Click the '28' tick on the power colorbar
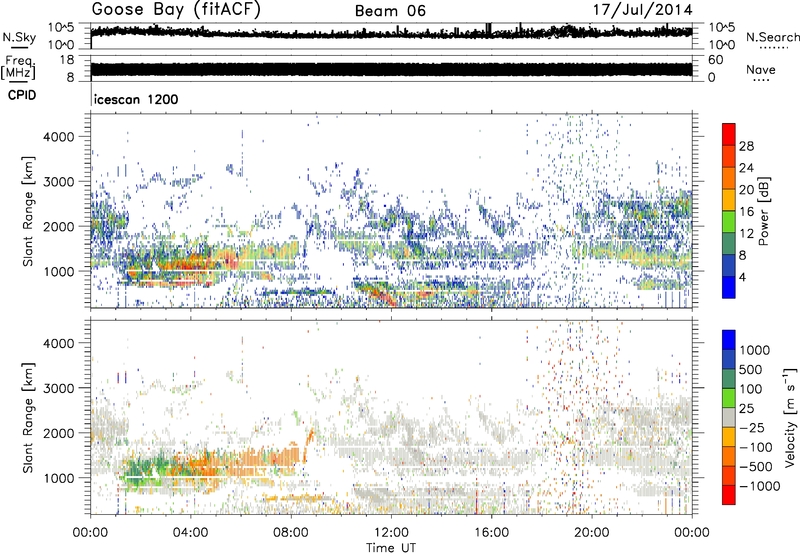The height and width of the screenshot is (554, 800). pos(746,146)
